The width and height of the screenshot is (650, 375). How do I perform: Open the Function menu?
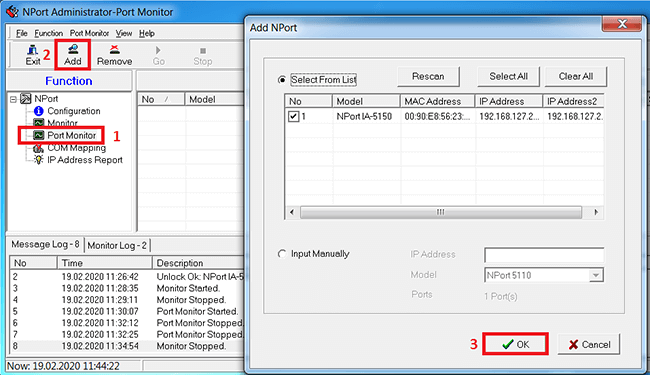49,33
